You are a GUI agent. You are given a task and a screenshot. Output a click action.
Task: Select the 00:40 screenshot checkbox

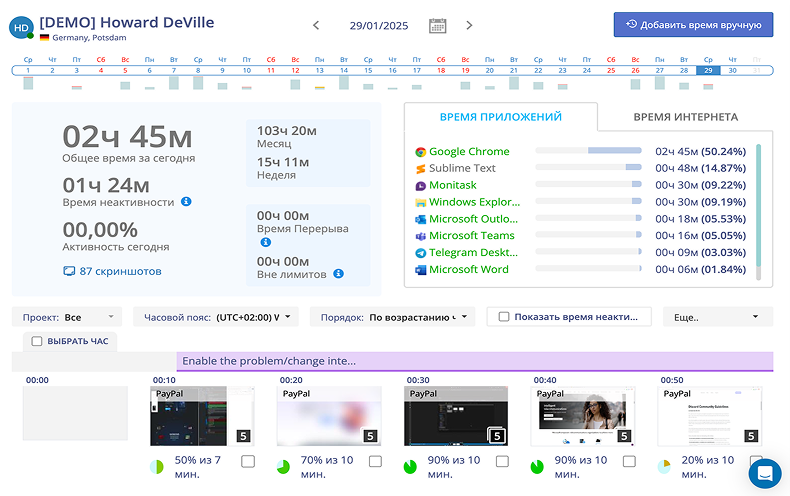click(x=629, y=461)
